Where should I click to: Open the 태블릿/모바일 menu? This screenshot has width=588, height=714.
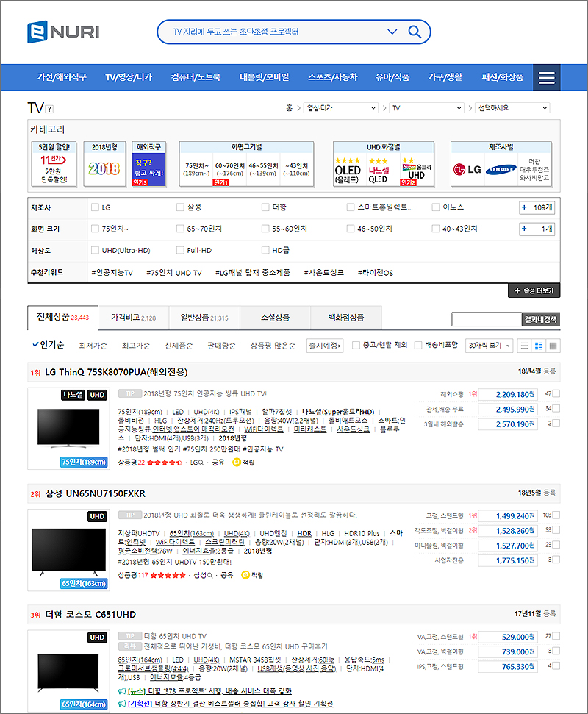[265, 77]
